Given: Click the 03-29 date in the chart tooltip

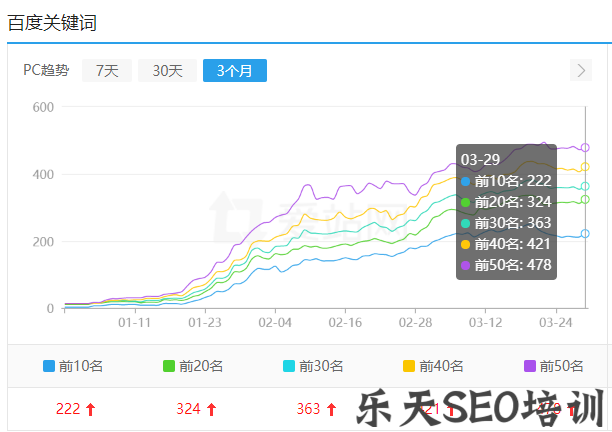Looking at the screenshot, I should click(481, 159).
